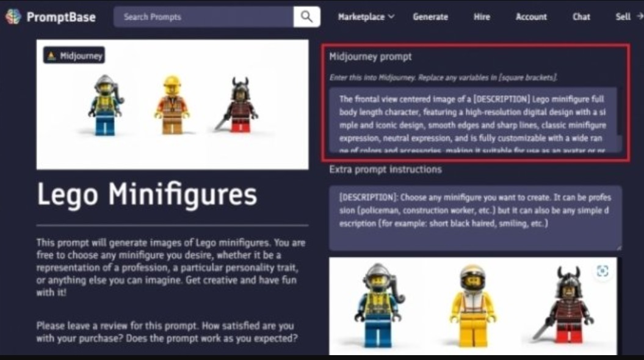The height and width of the screenshot is (360, 644).
Task: Click the Extra prompt instructions text area
Action: pyautogui.click(x=475, y=218)
